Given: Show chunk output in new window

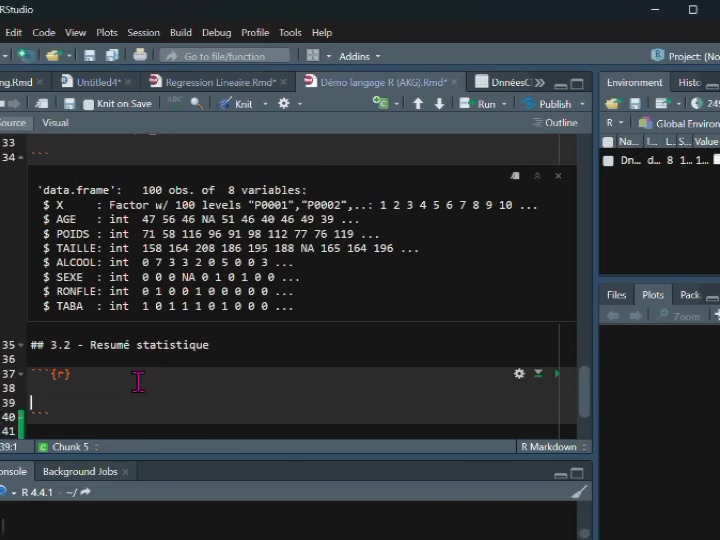Looking at the screenshot, I should tap(515, 176).
